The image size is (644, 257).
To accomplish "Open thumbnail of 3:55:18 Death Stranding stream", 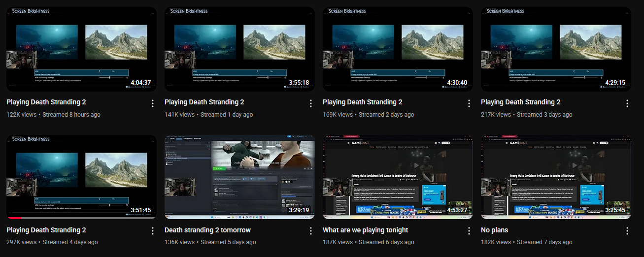I will click(239, 49).
